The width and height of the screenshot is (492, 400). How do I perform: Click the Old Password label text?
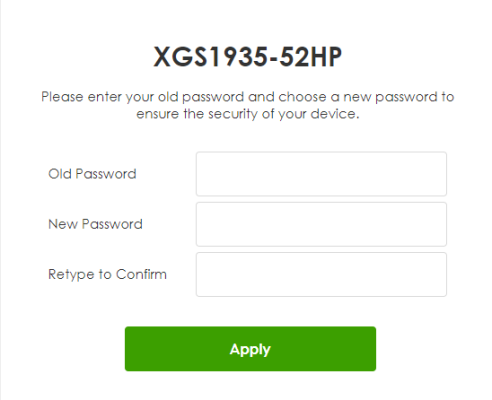(92, 174)
